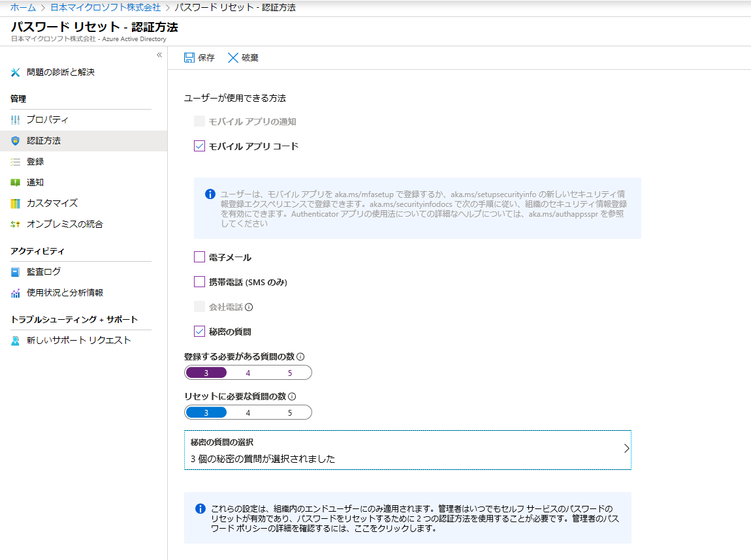751x560 pixels.
Task: Uncheck the 秘密の質問 checkbox
Action: (x=199, y=331)
